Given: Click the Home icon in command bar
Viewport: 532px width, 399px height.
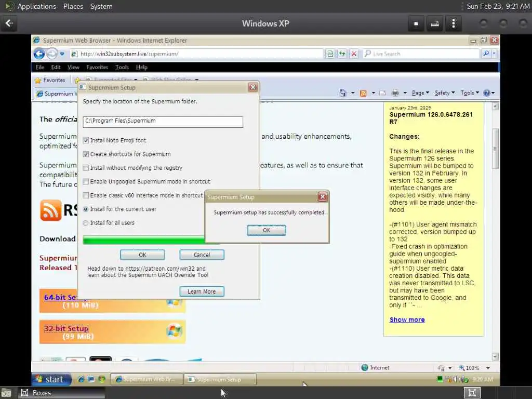Looking at the screenshot, I should pos(343,93).
